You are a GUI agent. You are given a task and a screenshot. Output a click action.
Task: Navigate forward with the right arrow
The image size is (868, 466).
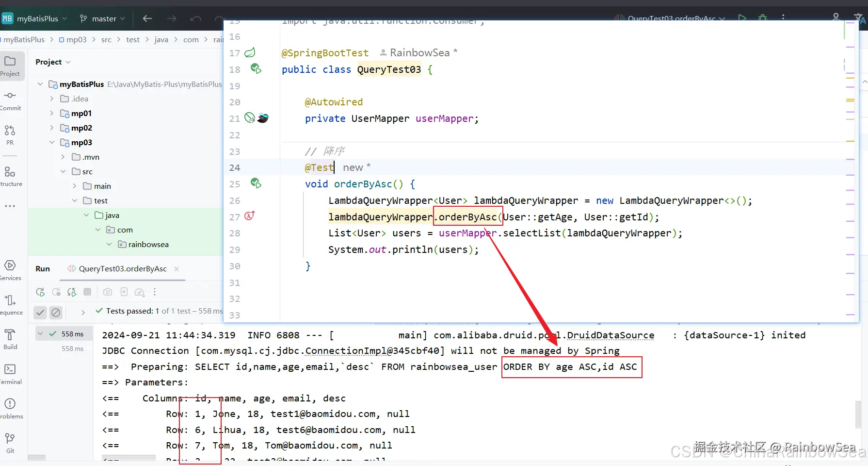pyautogui.click(x=172, y=18)
